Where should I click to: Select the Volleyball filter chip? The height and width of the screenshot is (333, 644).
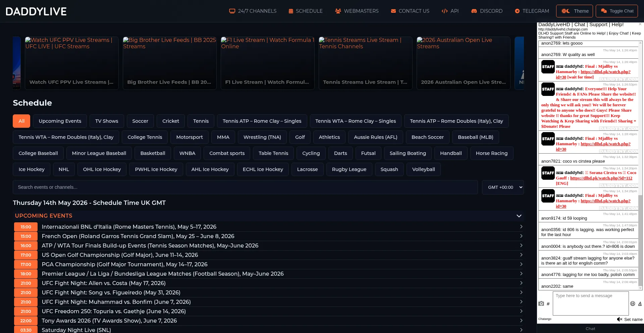click(x=424, y=169)
